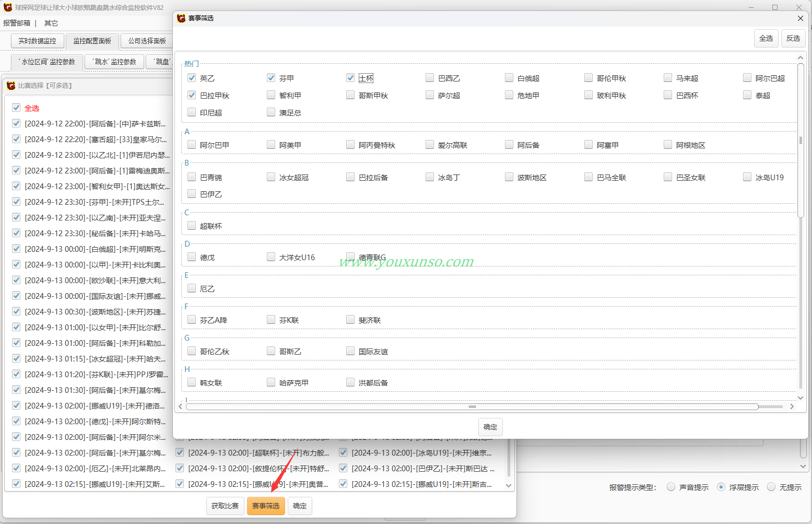
Task: Click up arrow at top of league list
Action: (x=801, y=58)
